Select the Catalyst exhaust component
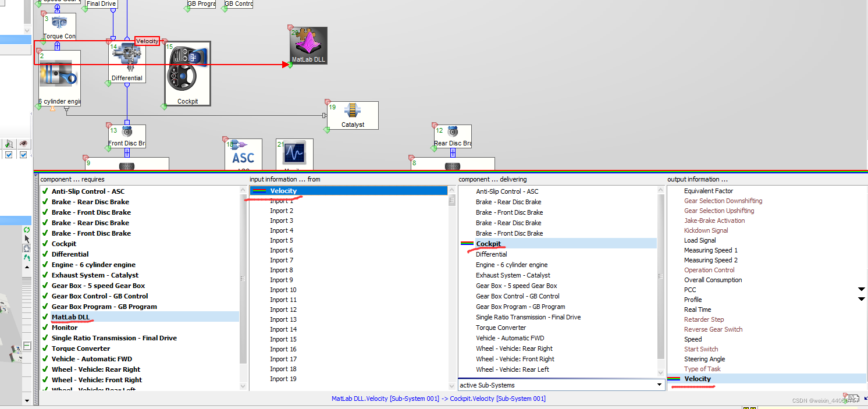Screen dimensions: 868x409 pos(353,115)
